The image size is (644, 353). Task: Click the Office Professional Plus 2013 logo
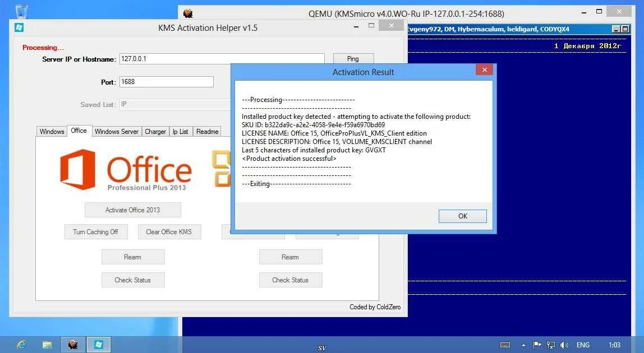point(126,170)
